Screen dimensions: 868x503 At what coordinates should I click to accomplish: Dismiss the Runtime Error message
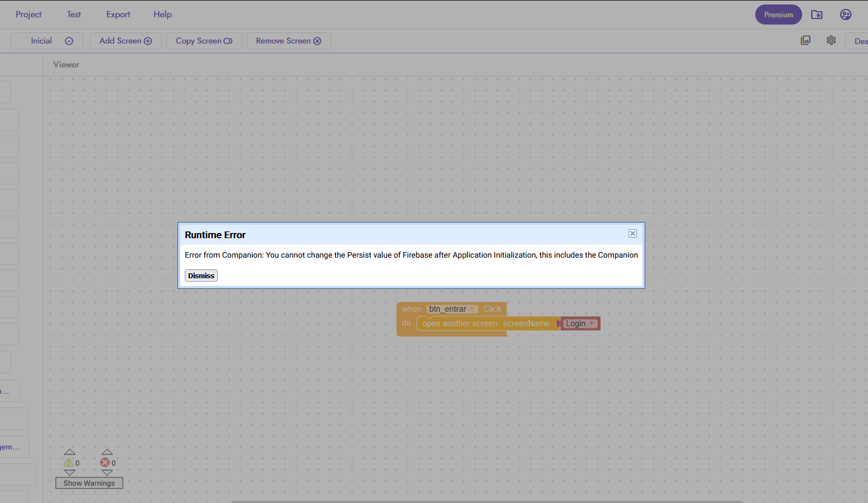tap(201, 275)
